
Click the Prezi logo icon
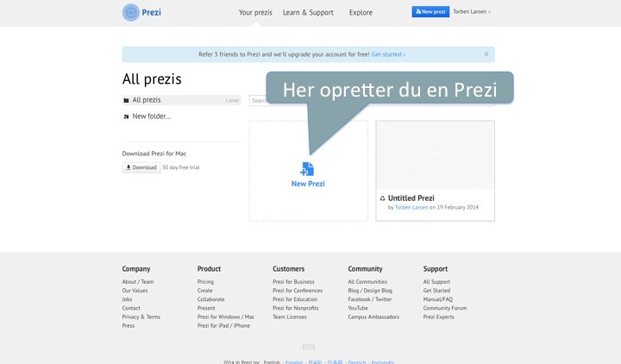(x=131, y=12)
